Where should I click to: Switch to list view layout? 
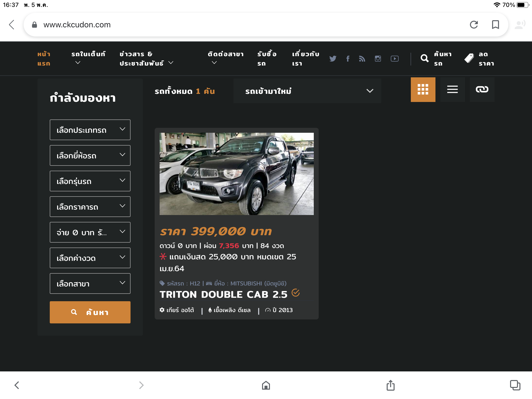click(452, 90)
